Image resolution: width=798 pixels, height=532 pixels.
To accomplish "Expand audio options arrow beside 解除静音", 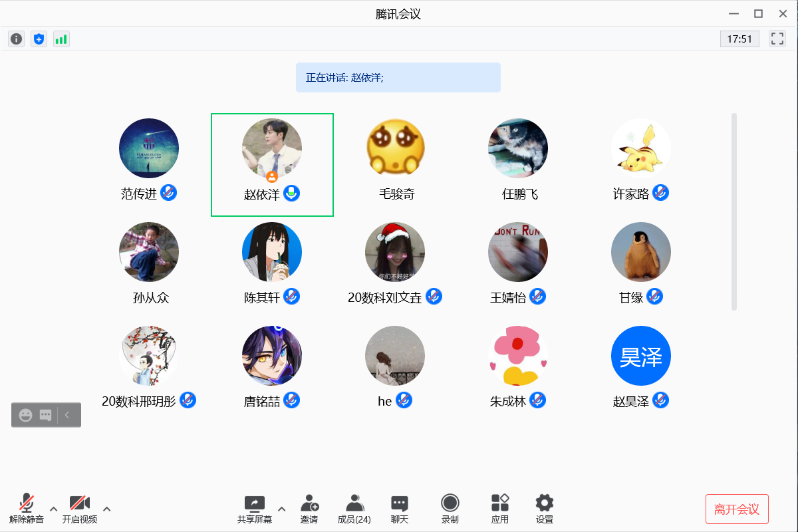I will coord(54,509).
